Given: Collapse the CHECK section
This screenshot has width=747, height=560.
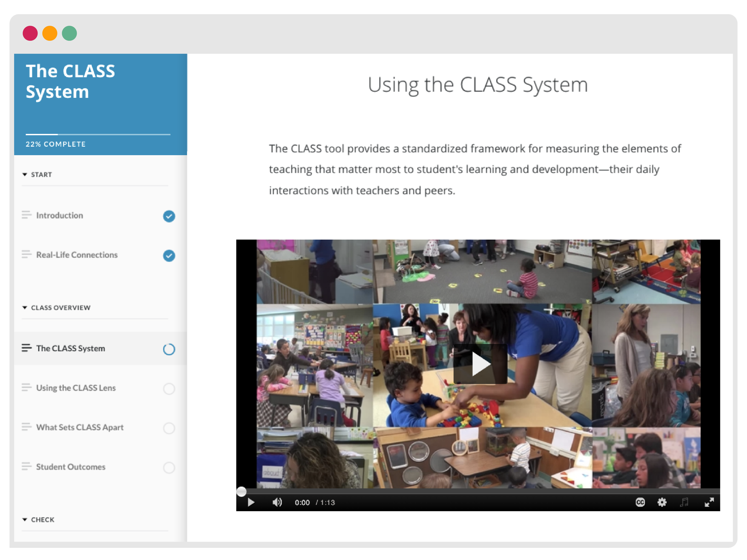Looking at the screenshot, I should (25, 519).
